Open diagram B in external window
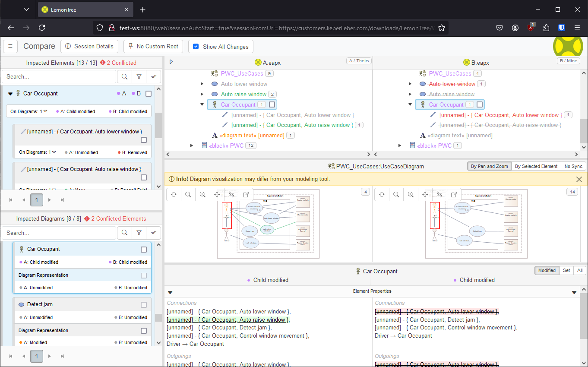 454,194
